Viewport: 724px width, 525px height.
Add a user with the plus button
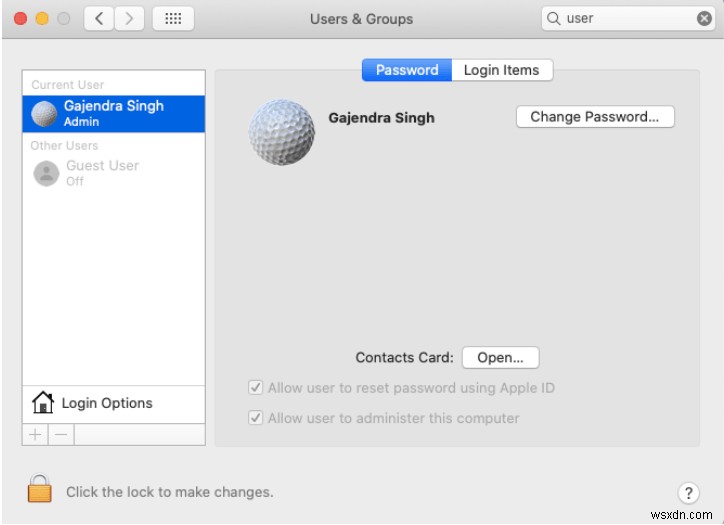pos(35,434)
